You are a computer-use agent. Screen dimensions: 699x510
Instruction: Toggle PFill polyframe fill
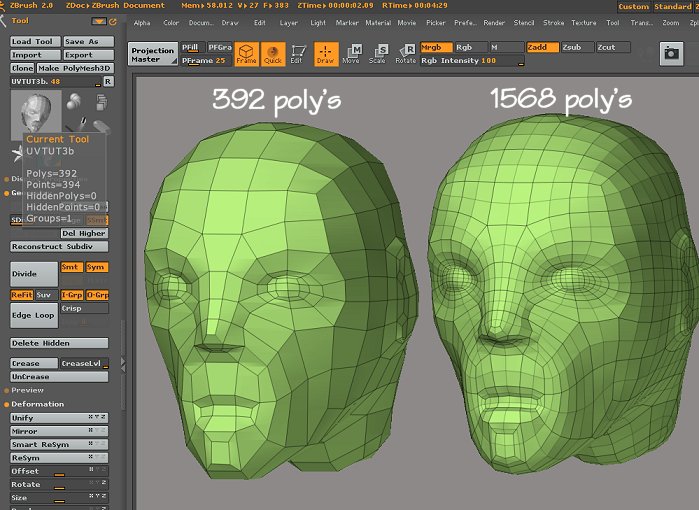pyautogui.click(x=193, y=47)
